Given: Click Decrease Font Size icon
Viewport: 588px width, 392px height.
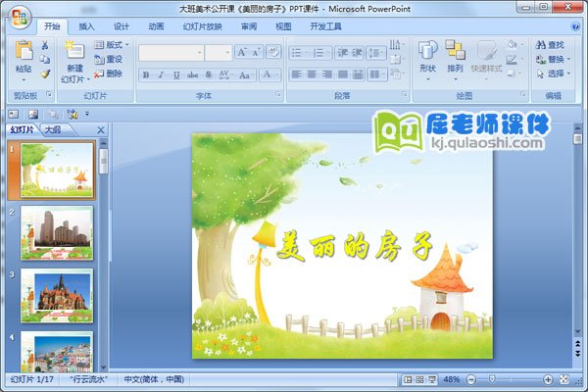Looking at the screenshot, I should (x=256, y=53).
